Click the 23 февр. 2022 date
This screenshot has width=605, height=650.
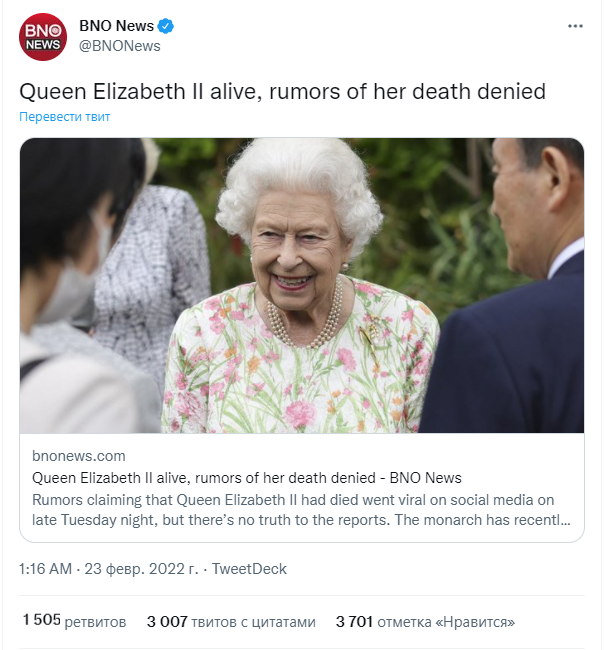[x=143, y=569]
